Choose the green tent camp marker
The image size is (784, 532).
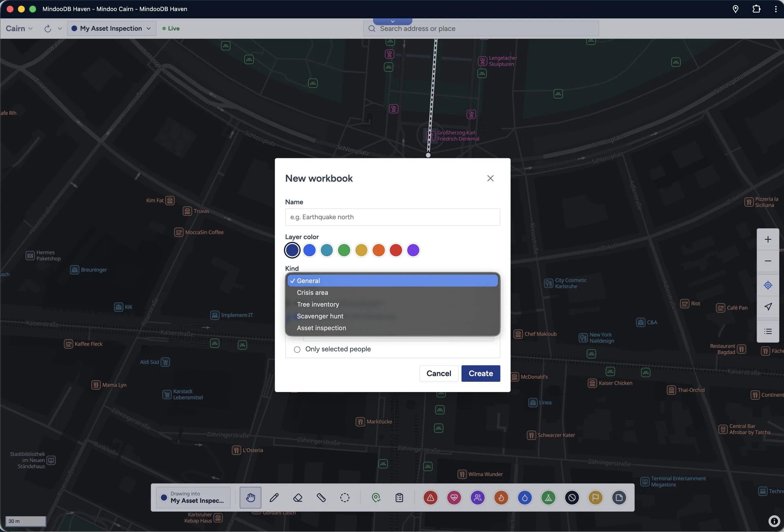(x=548, y=497)
